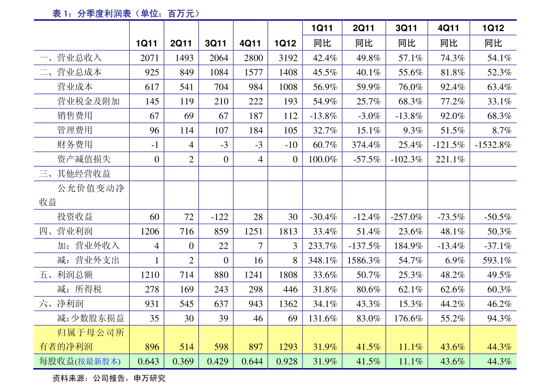This screenshot has height=392, width=536.
Task: Click revenue value 3192 for 1Q12
Action: tap(288, 58)
